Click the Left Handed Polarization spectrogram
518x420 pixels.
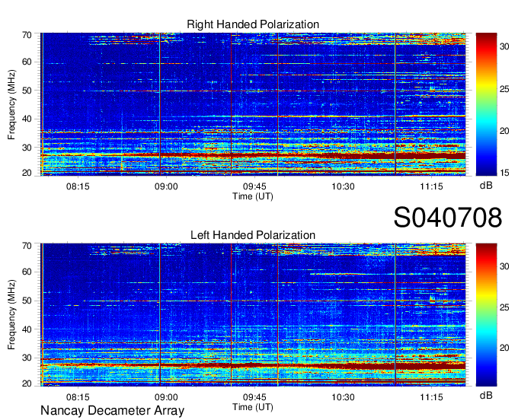[253, 315]
